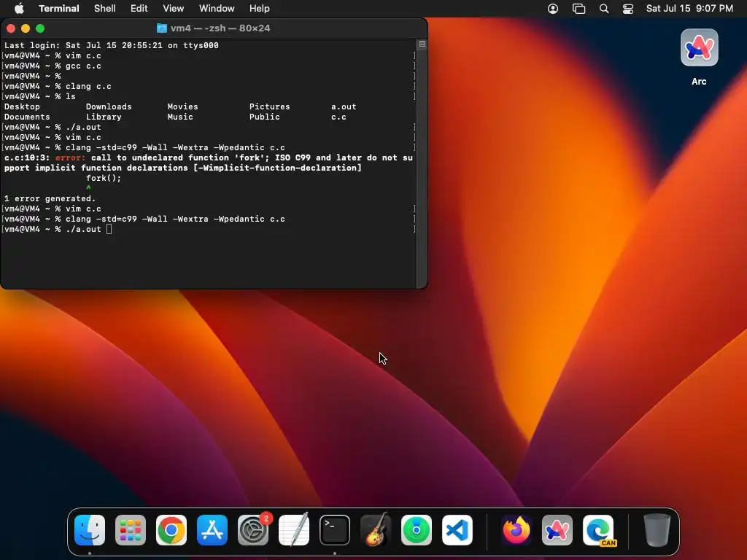Viewport: 747px width, 560px height.
Task: Click '[-Wimplicit-function-declaration]' warning flag text
Action: (x=277, y=168)
